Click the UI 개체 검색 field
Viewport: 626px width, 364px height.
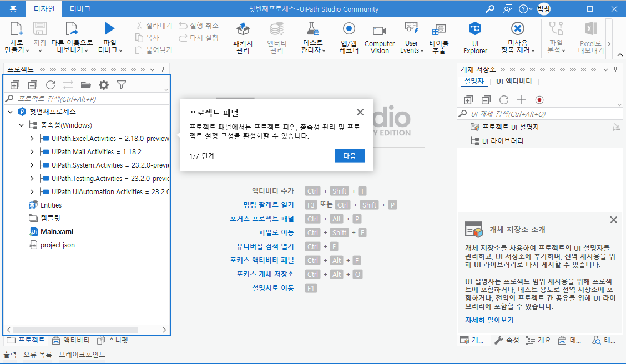(x=540, y=114)
